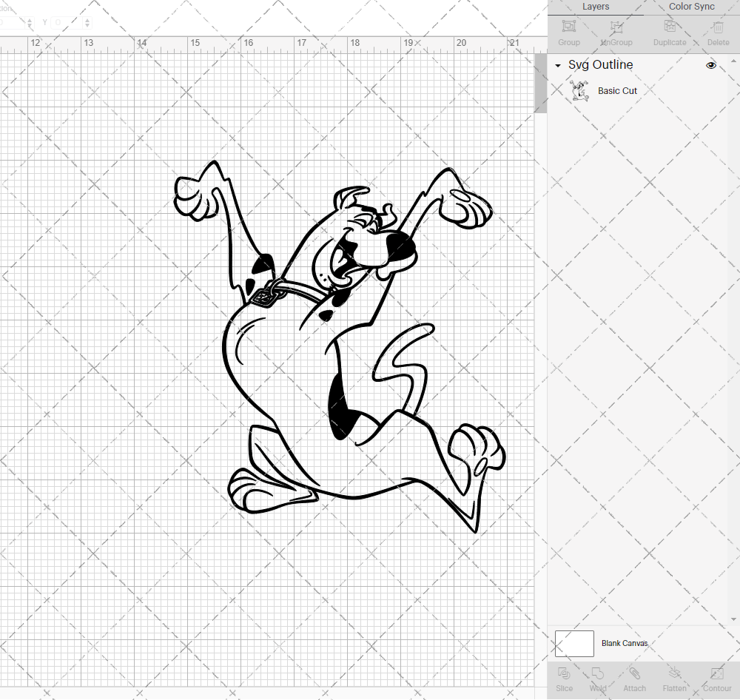Viewport: 740px width, 700px height.
Task: Open the Layers tab
Action: pos(596,7)
